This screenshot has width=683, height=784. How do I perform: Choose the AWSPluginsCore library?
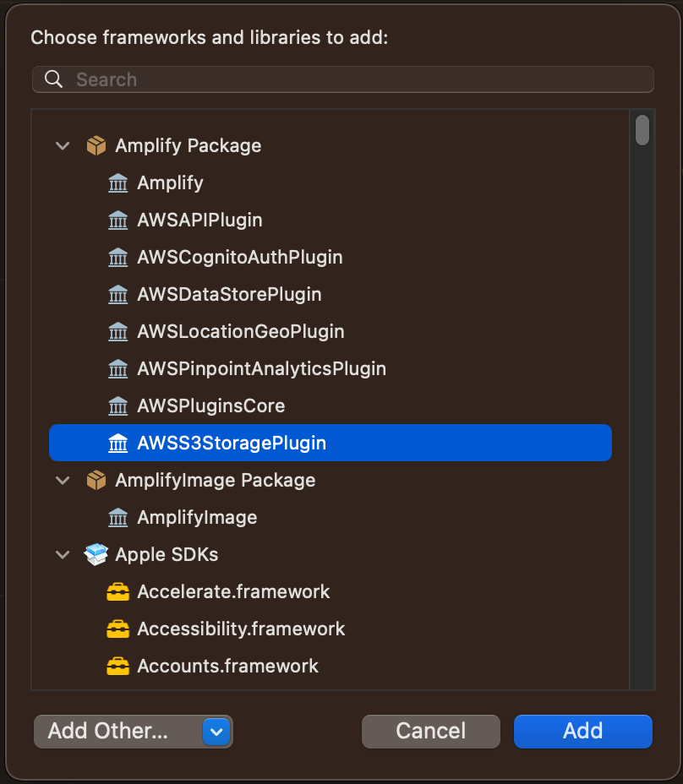coord(331,406)
